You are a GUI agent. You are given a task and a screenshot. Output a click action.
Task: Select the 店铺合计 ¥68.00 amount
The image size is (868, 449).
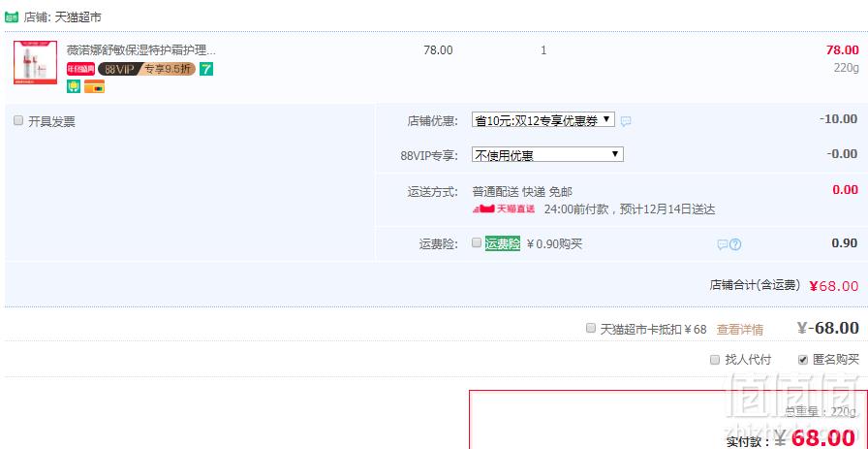(834, 286)
